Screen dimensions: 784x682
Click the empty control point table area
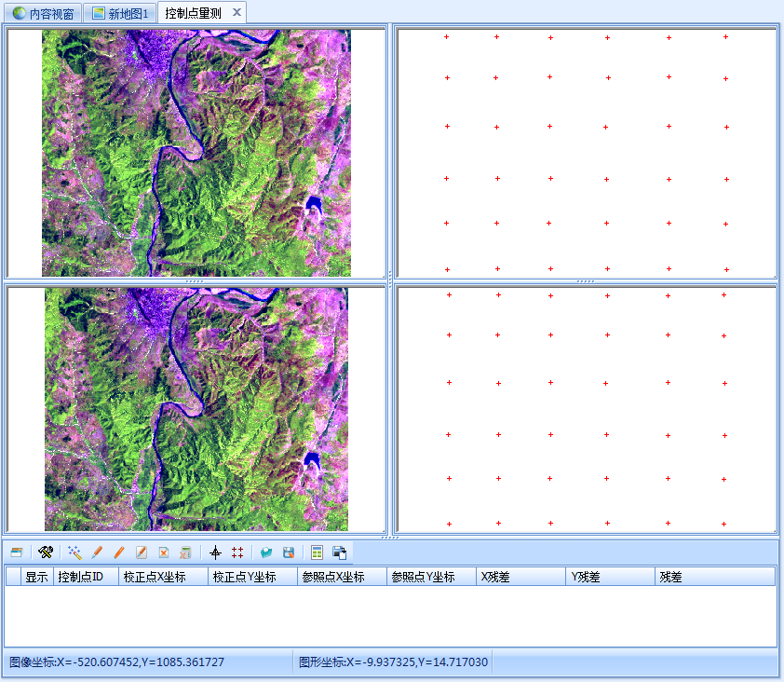pyautogui.click(x=391, y=615)
